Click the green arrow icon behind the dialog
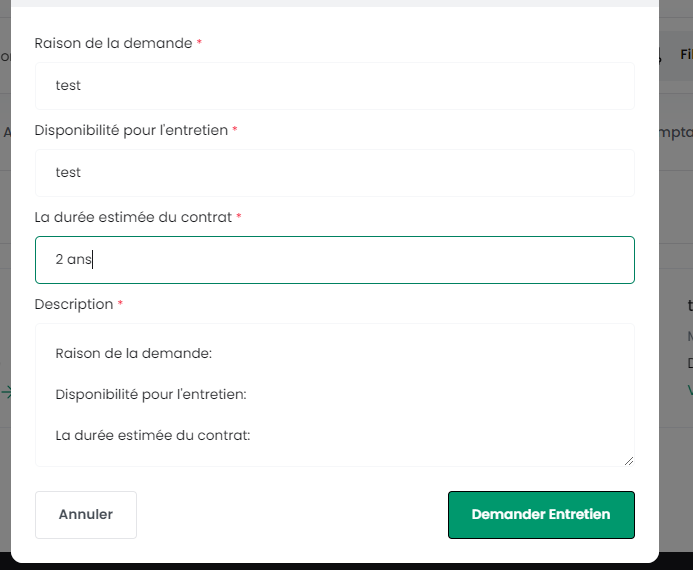 tap(6, 392)
